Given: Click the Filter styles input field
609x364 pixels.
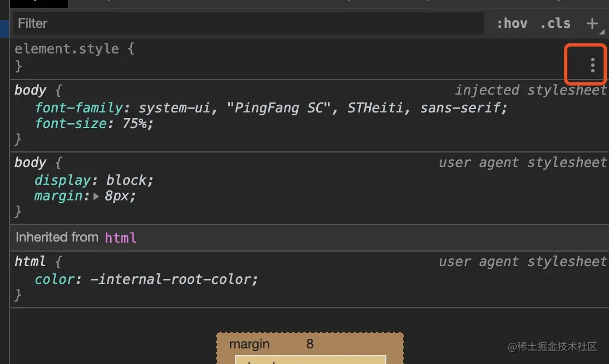Looking at the screenshot, I should point(249,23).
